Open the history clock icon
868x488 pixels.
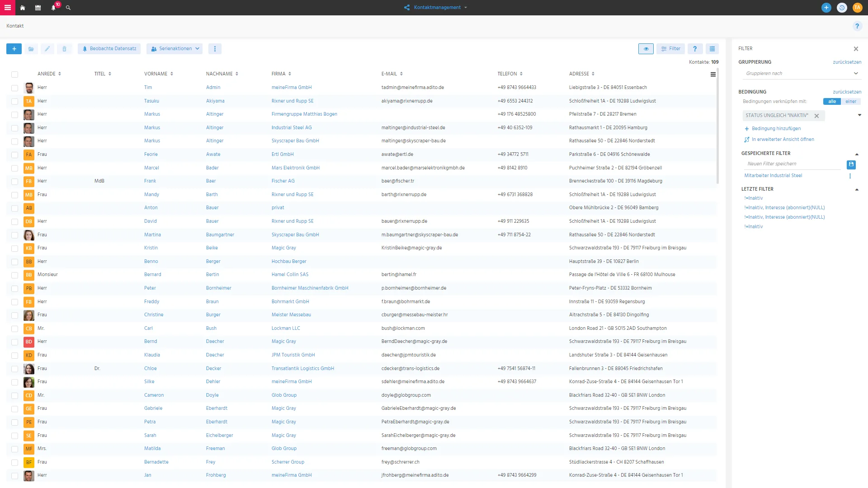(842, 8)
